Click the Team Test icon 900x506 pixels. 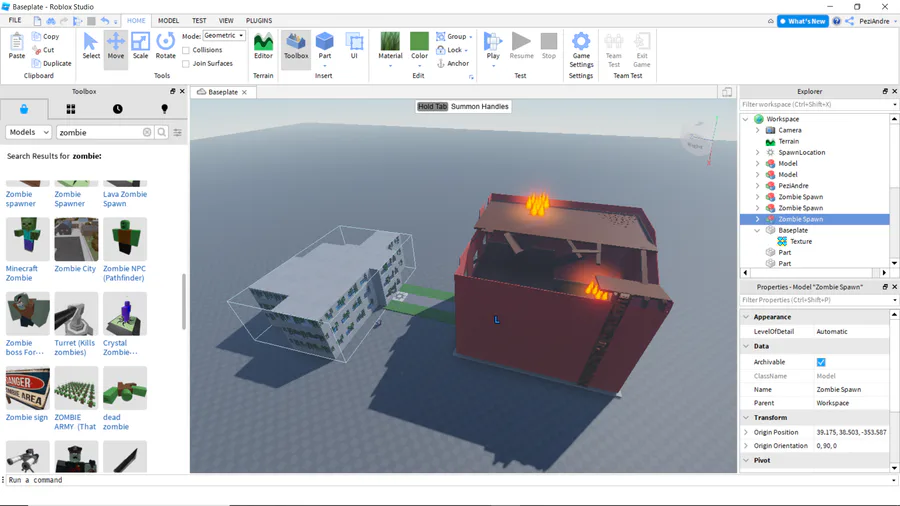point(614,42)
